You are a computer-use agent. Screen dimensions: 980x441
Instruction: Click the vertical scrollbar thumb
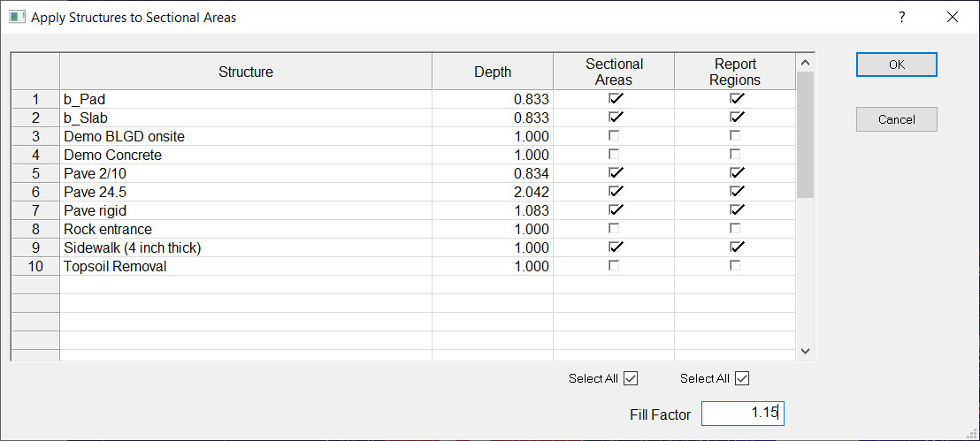[805, 135]
